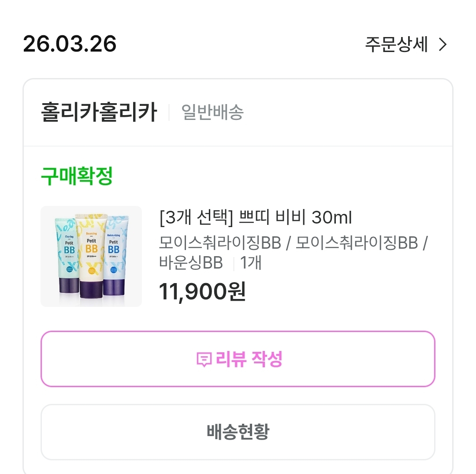Click the 1개 quantity label
This screenshot has height=474, width=476.
coord(250,263)
